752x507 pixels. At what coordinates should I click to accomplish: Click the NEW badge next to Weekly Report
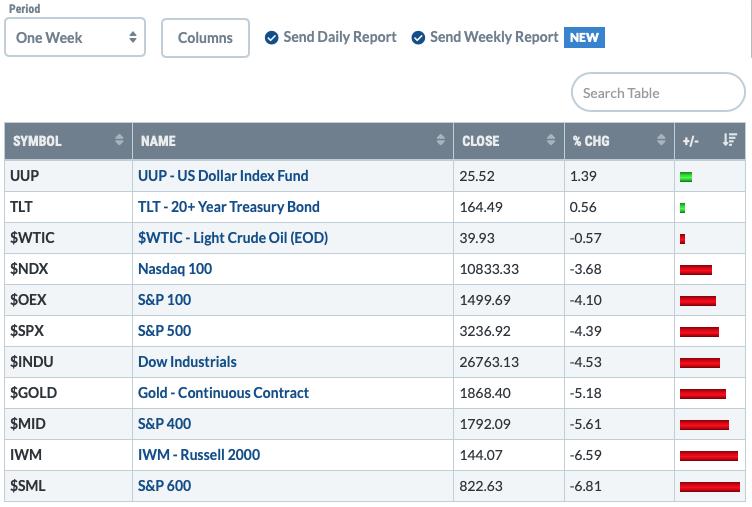[x=584, y=37]
